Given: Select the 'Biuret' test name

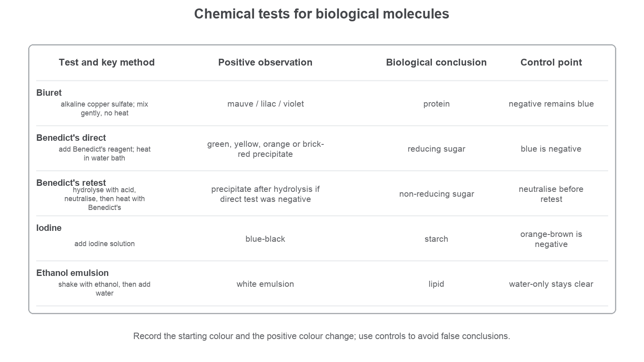Looking at the screenshot, I should point(49,93).
